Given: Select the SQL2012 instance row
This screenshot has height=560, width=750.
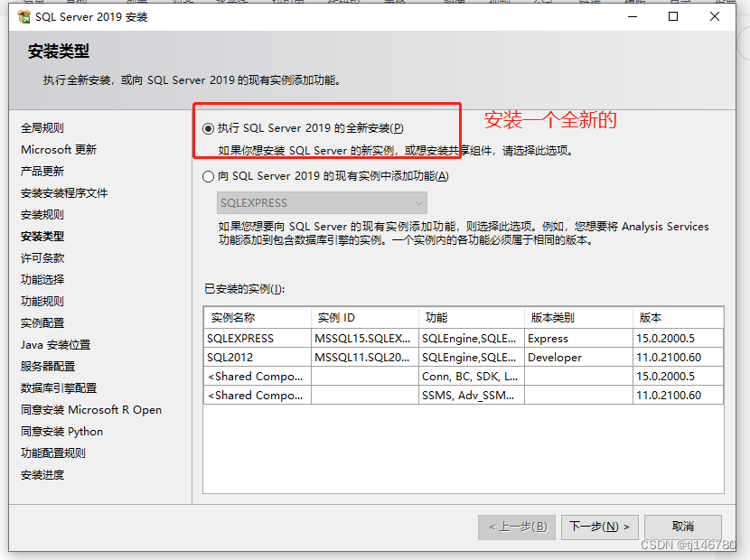Looking at the screenshot, I should 464,358.
